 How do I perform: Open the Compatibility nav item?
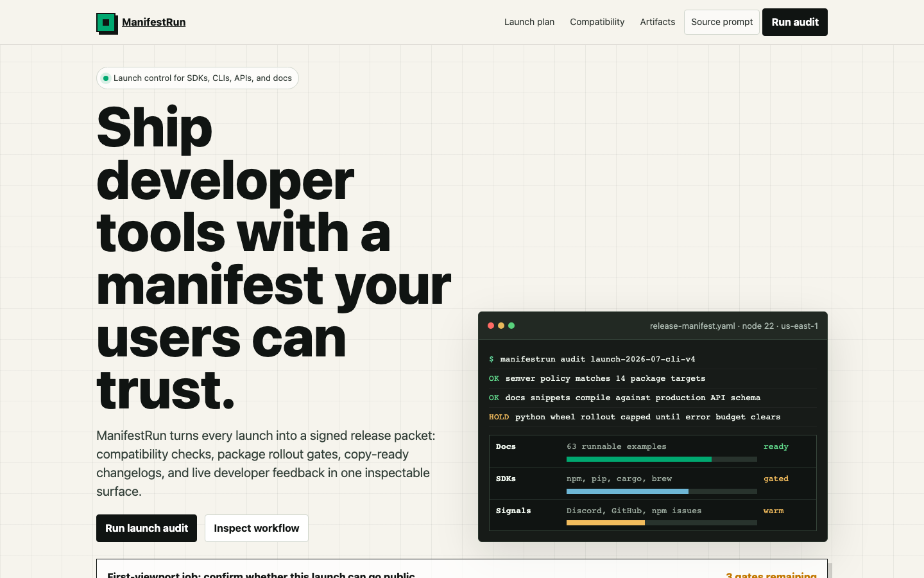(x=597, y=22)
